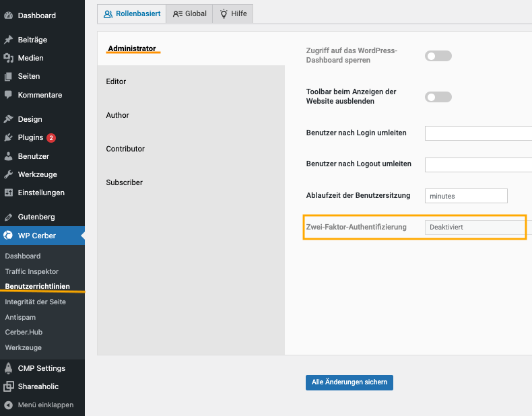Open the Hilfe tab
Image resolution: width=532 pixels, height=416 pixels.
[x=233, y=14]
